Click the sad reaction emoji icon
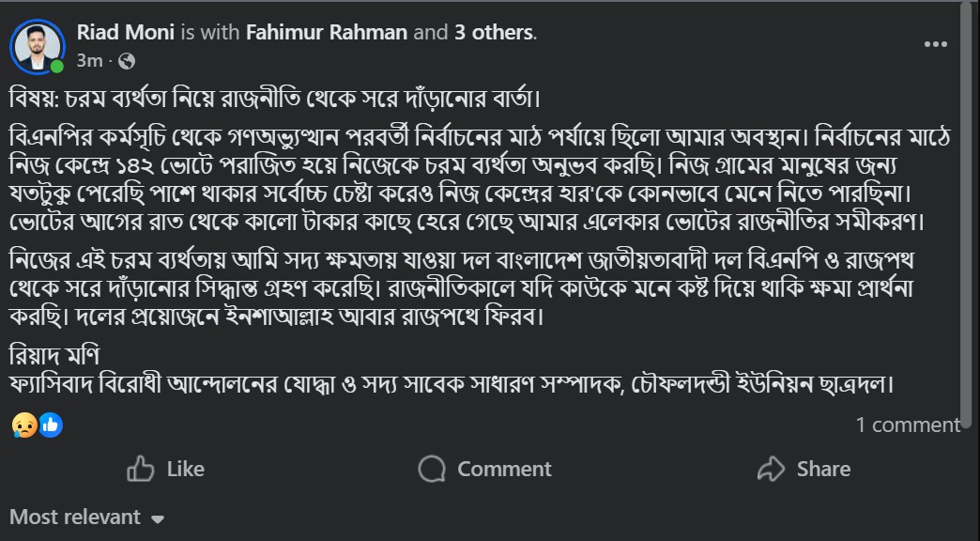The width and height of the screenshot is (980, 541). (x=24, y=425)
